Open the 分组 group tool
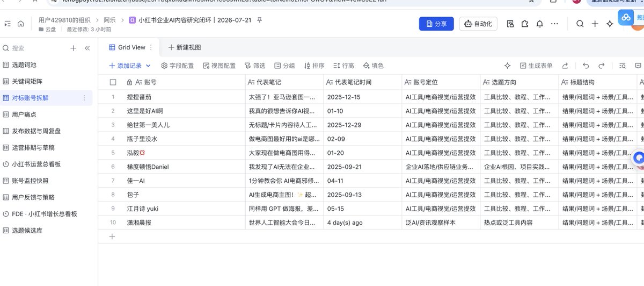 coord(284,66)
